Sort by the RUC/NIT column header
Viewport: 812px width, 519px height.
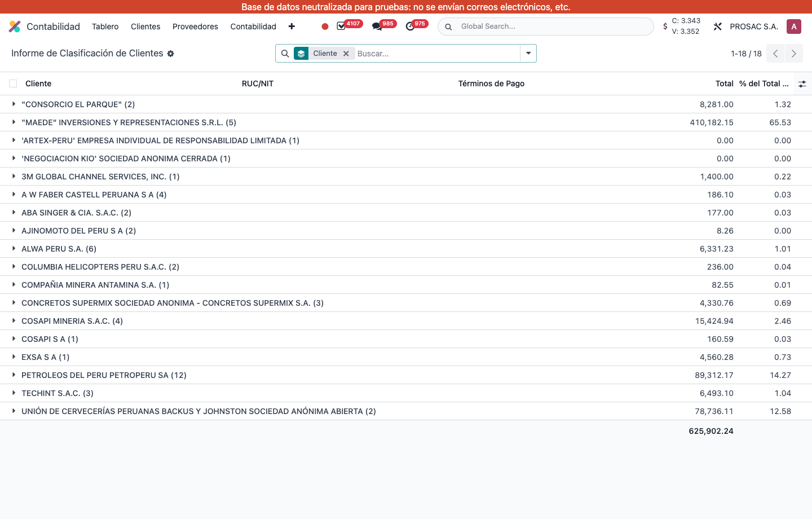(258, 83)
